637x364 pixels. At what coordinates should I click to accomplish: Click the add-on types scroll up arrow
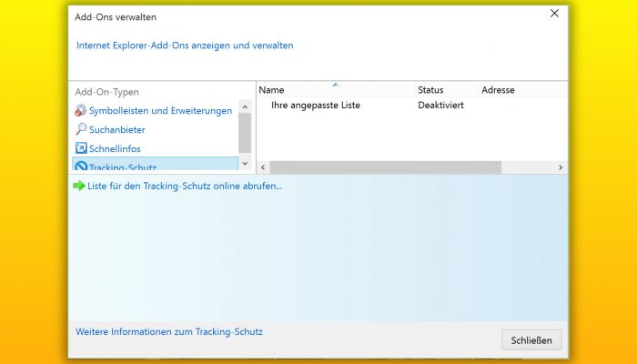(x=245, y=106)
